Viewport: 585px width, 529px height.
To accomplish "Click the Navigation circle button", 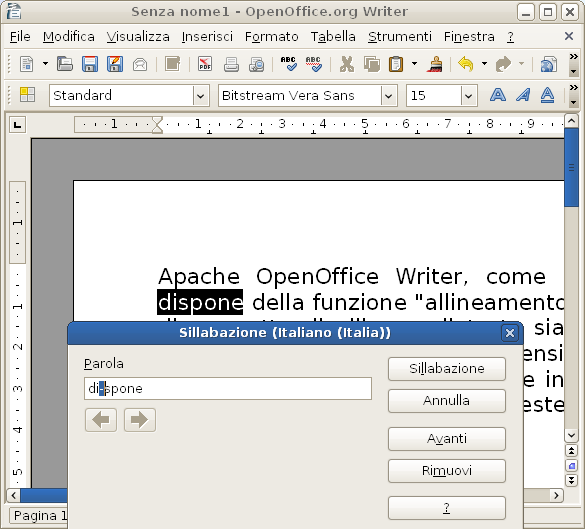I will (x=571, y=466).
